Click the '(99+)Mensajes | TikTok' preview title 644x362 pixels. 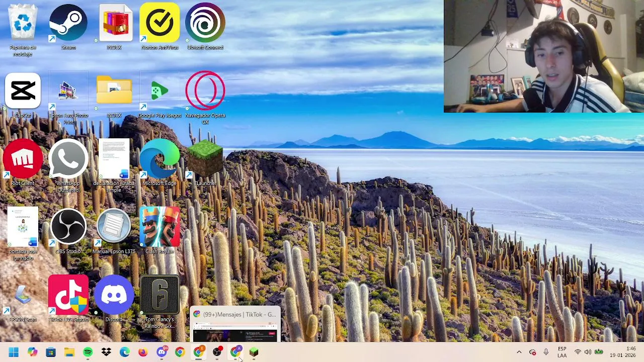[x=238, y=314]
